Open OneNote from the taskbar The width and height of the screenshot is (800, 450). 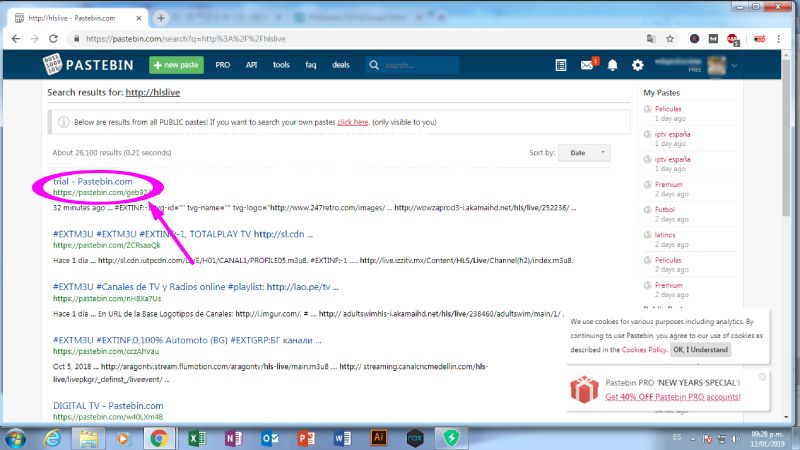233,438
